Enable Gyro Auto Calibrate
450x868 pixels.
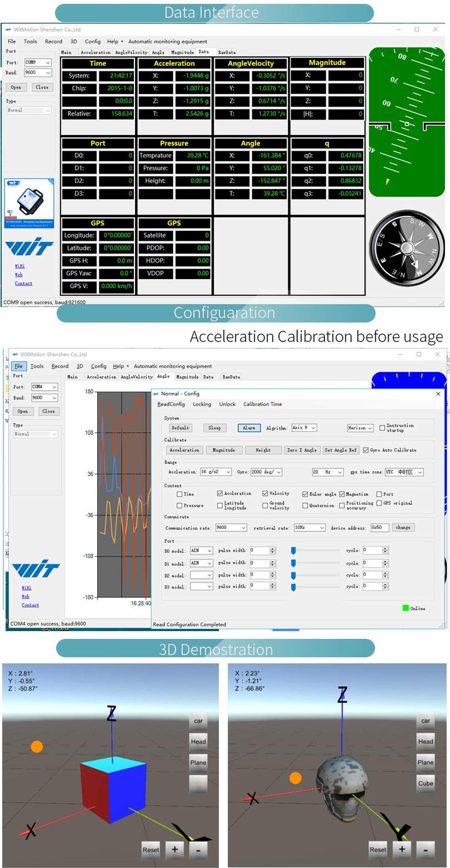365,450
